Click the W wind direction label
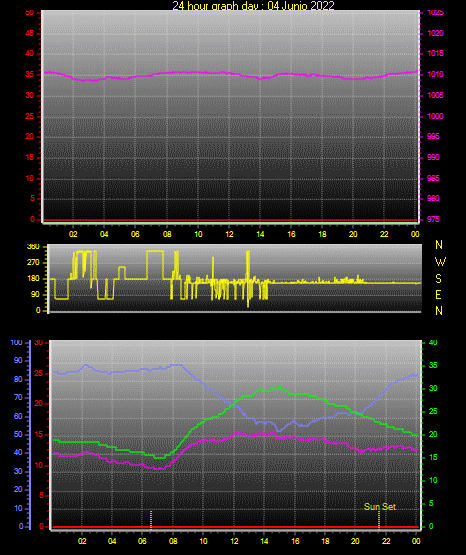This screenshot has width=466, height=555. tap(440, 262)
